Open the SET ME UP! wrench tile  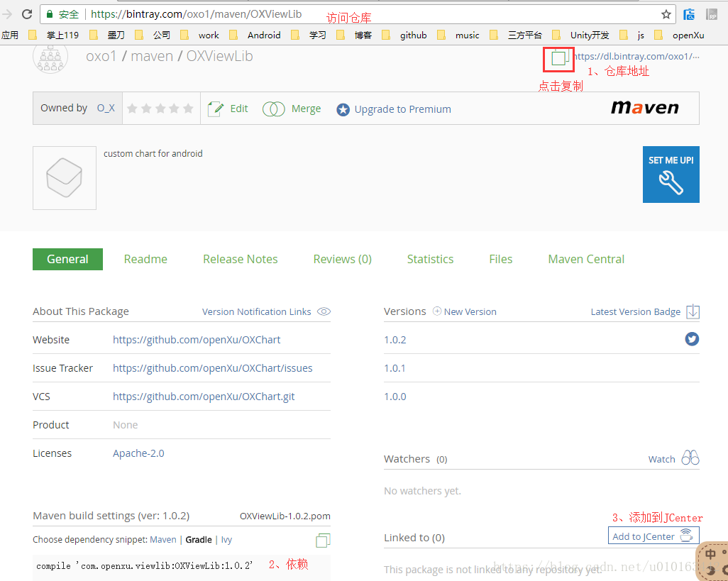(x=671, y=175)
